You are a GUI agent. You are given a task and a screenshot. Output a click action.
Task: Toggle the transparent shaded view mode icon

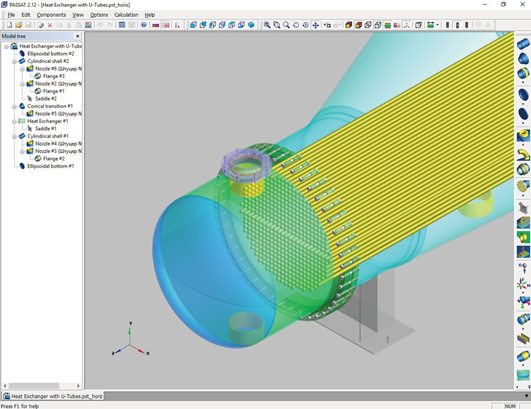(x=378, y=25)
